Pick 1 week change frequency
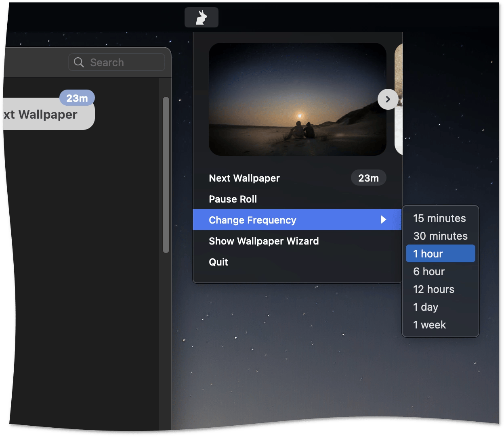Viewport: 504px width, 437px height. tap(429, 325)
